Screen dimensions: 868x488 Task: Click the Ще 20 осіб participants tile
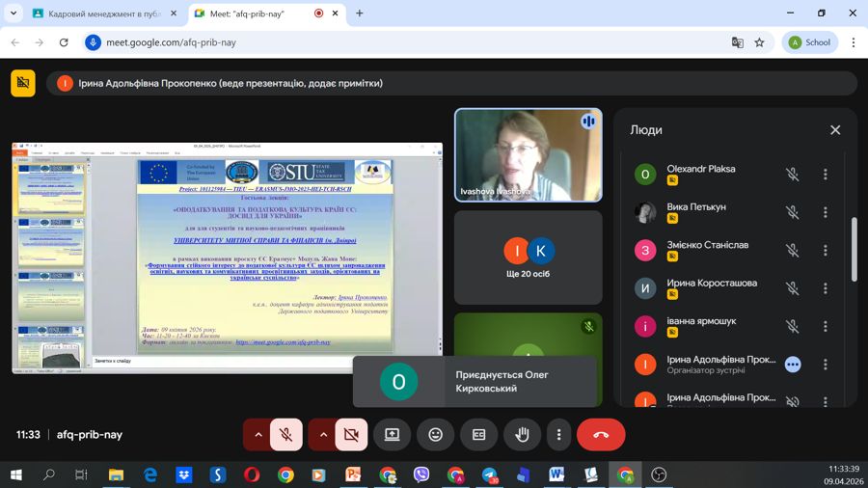[528, 258]
